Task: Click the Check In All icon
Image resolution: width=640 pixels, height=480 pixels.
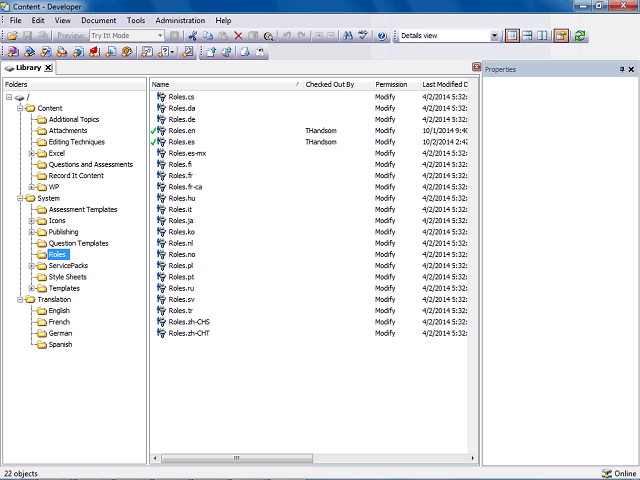Action: point(227,52)
